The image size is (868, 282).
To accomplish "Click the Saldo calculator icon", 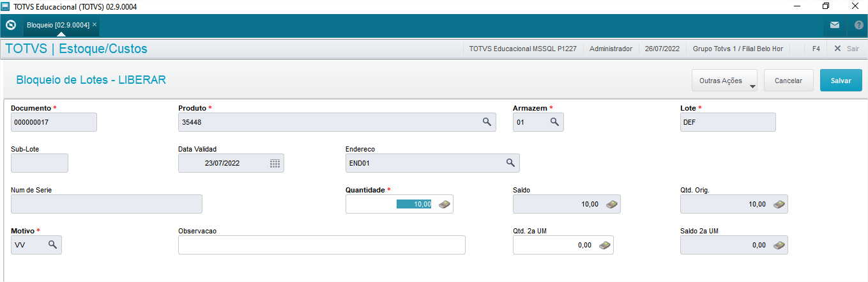I will [612, 204].
